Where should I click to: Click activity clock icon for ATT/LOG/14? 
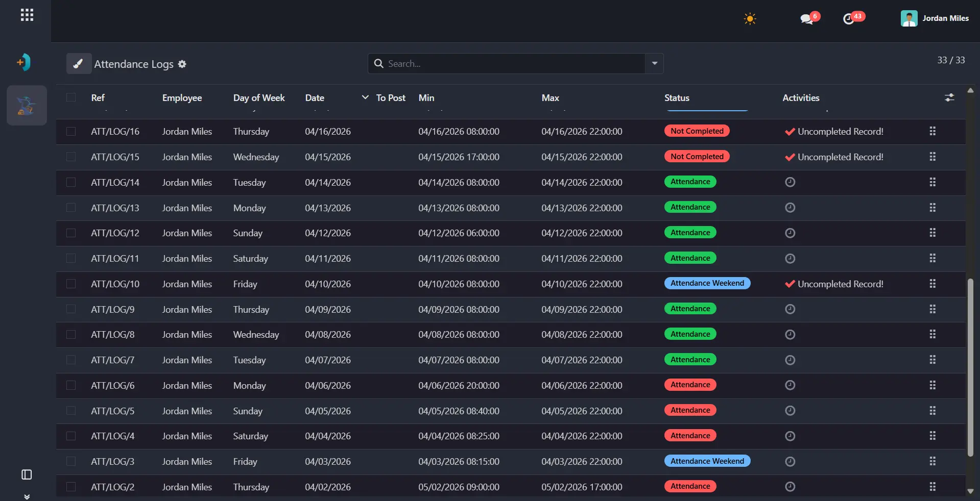pos(790,182)
